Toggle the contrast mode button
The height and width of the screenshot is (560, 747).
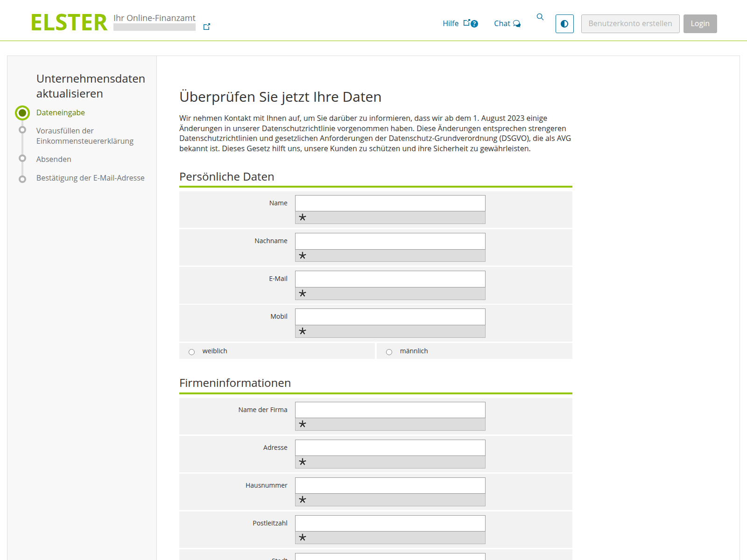pos(564,24)
